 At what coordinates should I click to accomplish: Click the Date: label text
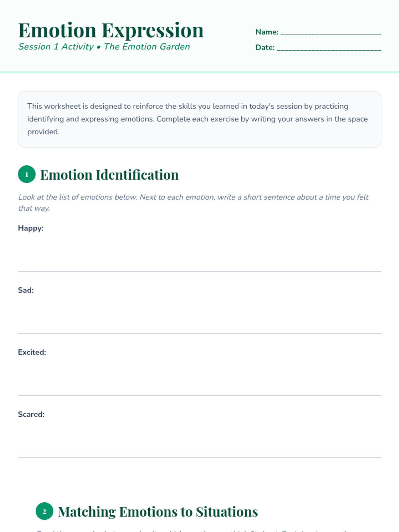[x=265, y=48]
